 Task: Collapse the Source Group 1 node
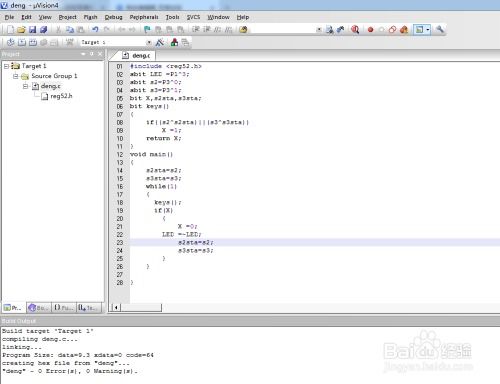[x=15, y=76]
